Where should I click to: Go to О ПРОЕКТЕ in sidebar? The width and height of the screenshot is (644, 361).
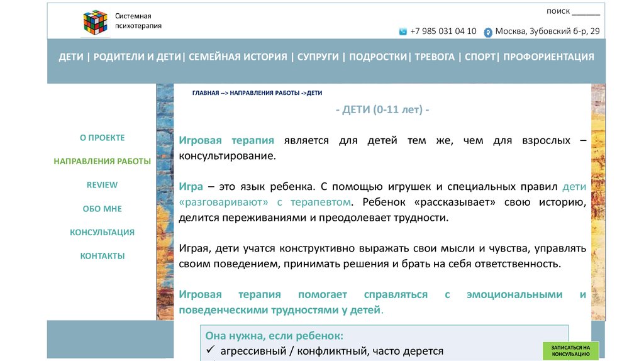coord(103,138)
